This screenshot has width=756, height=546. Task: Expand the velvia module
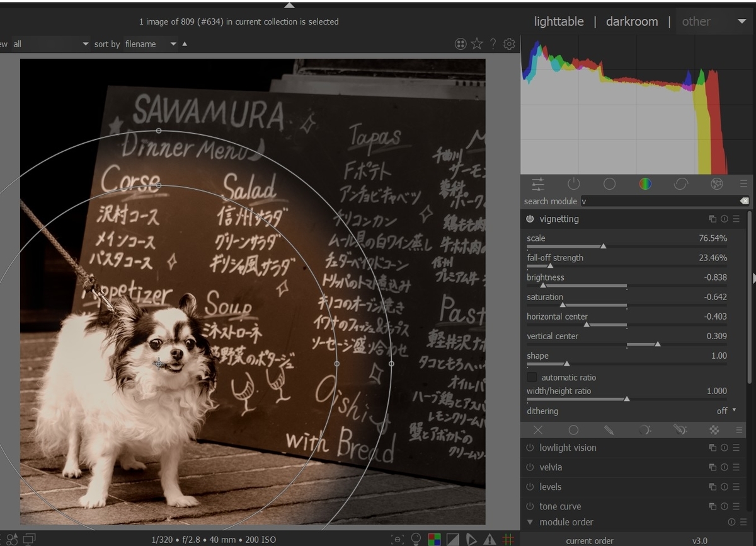click(551, 467)
